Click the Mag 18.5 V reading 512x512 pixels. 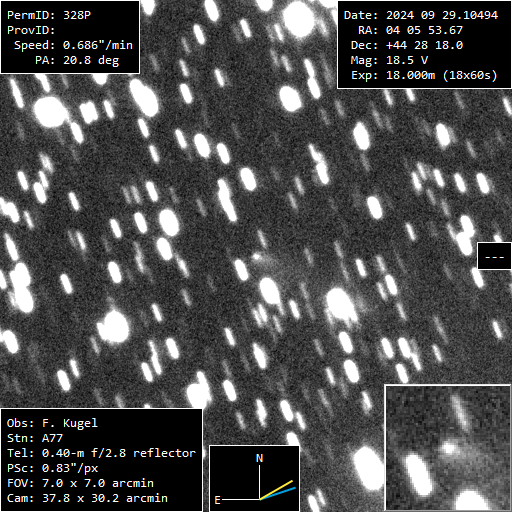click(389, 60)
